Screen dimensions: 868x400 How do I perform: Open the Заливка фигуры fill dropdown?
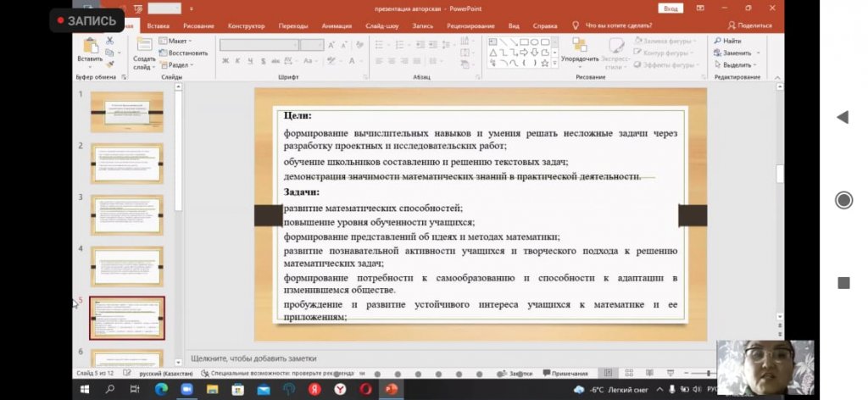[x=666, y=41]
